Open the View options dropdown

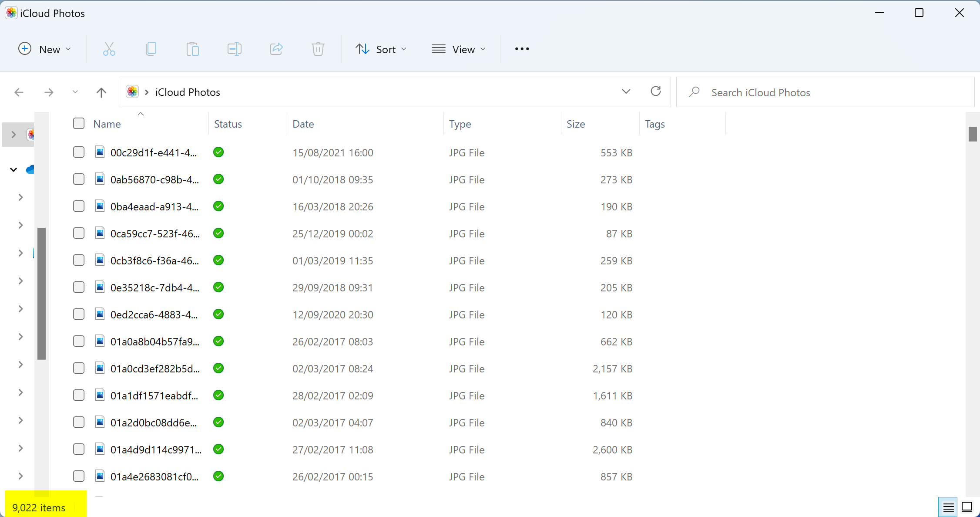coord(459,49)
